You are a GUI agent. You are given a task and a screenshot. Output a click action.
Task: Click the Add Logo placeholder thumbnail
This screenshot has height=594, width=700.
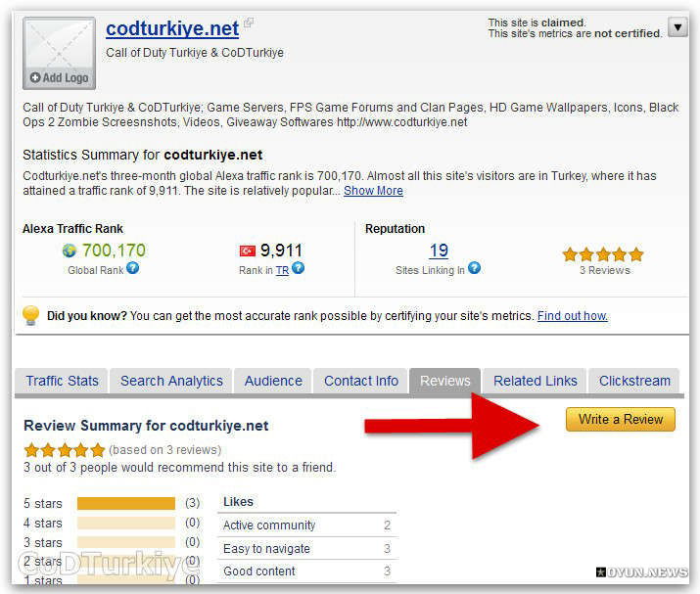tap(59, 53)
